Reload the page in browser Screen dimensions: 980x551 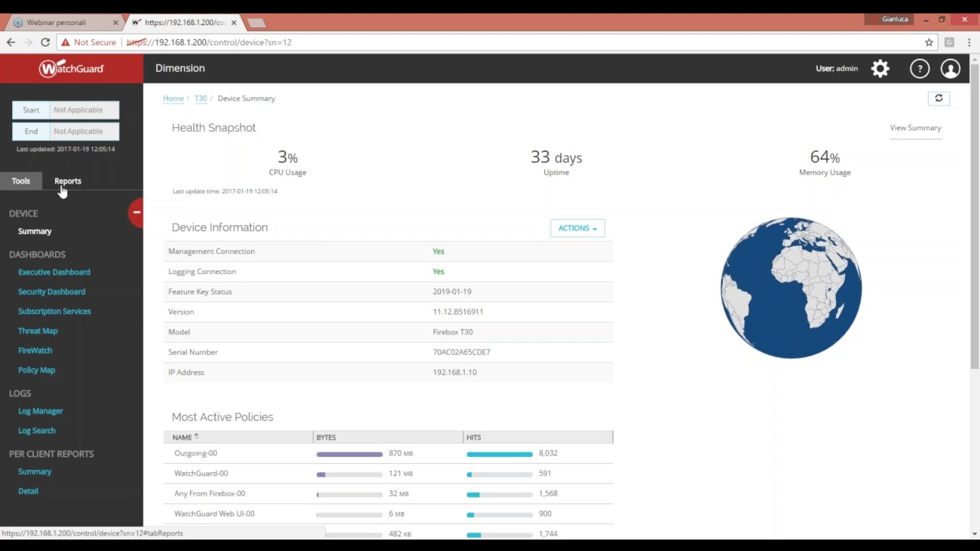[x=45, y=42]
